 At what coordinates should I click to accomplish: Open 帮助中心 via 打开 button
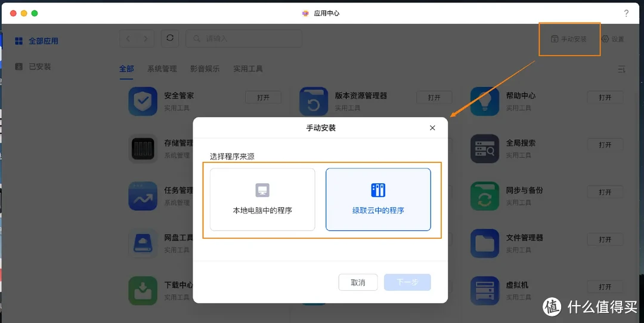[605, 97]
